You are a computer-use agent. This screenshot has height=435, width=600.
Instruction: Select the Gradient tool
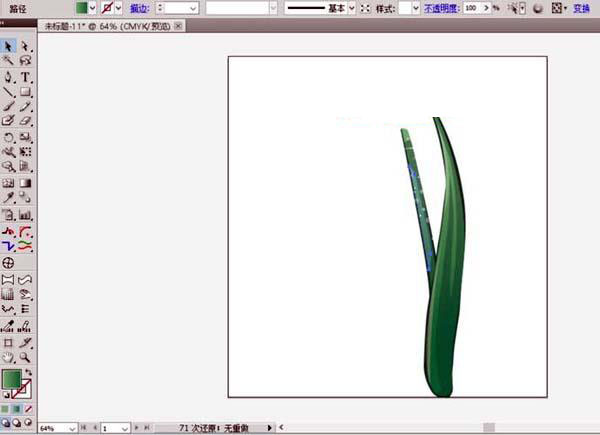(x=25, y=183)
